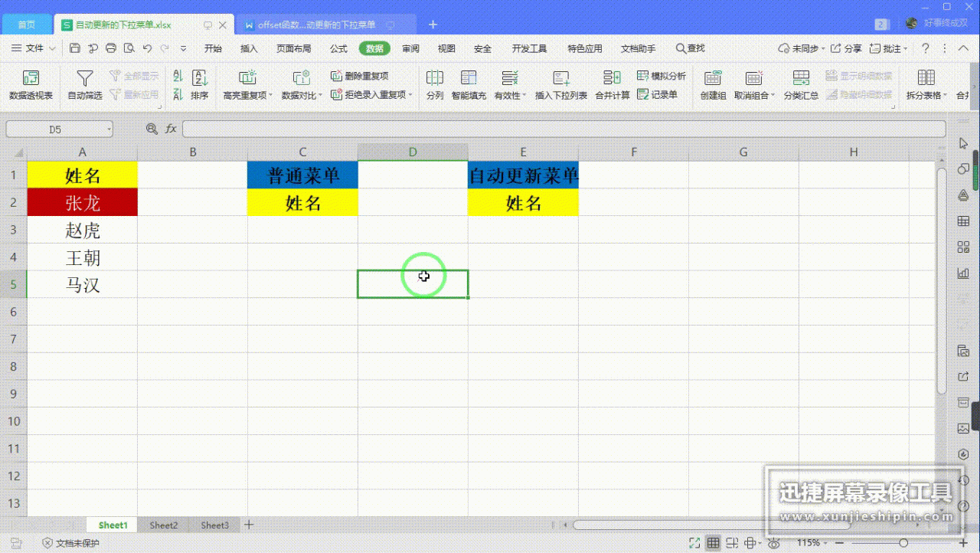Expand the 拆分表格 dropdown
980x553 pixels.
[945, 96]
